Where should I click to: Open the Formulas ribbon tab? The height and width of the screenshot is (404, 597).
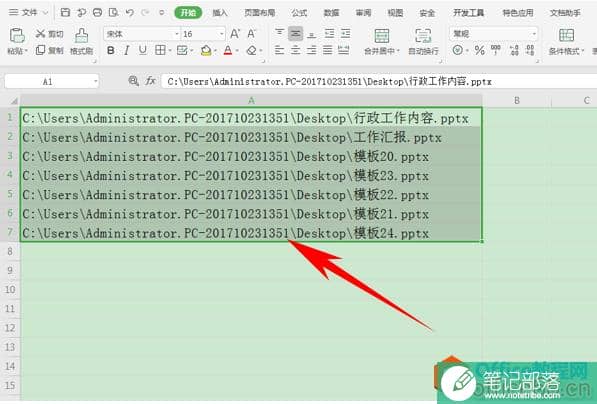299,13
